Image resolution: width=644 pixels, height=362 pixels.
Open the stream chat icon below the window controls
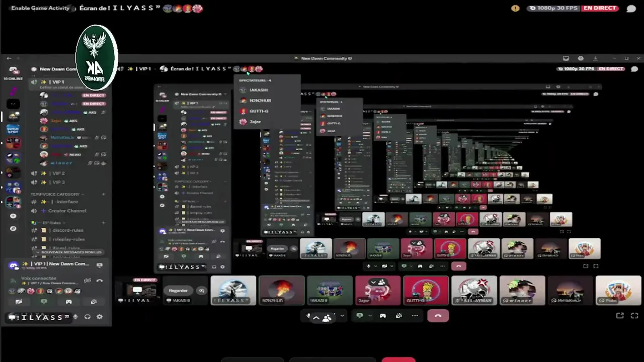point(634,69)
